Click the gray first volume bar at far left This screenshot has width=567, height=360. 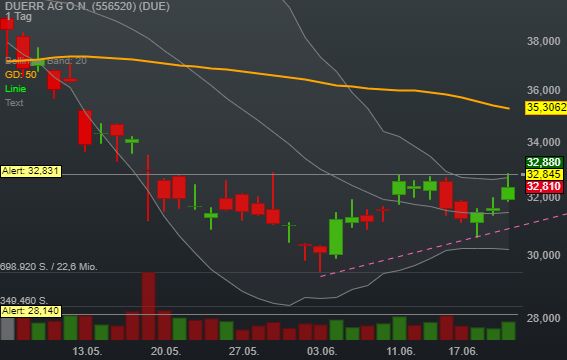(x=7, y=329)
